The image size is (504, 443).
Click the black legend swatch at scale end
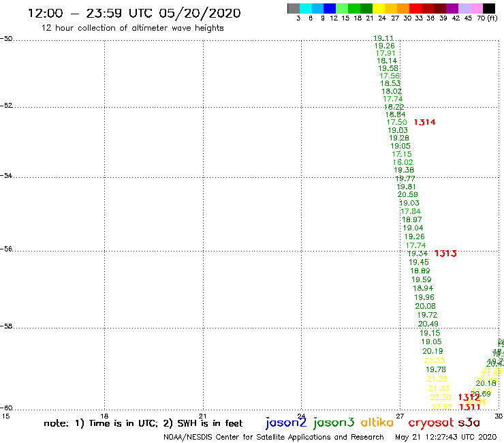pyautogui.click(x=489, y=8)
